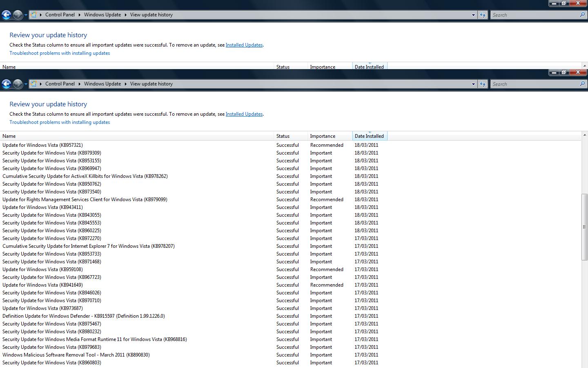The width and height of the screenshot is (588, 368).
Task: Open the Troubleshoot problems link in the front window
Action: coord(60,122)
